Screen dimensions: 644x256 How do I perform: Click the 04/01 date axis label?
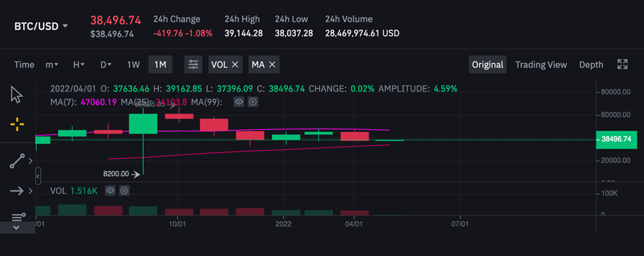coord(355,224)
